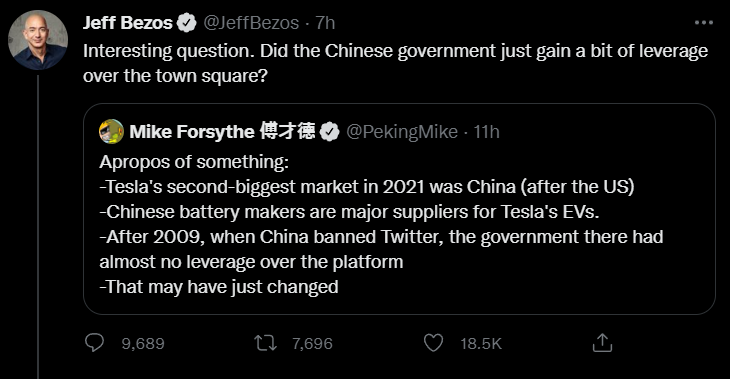Click the retweet arrows icon

[265, 343]
